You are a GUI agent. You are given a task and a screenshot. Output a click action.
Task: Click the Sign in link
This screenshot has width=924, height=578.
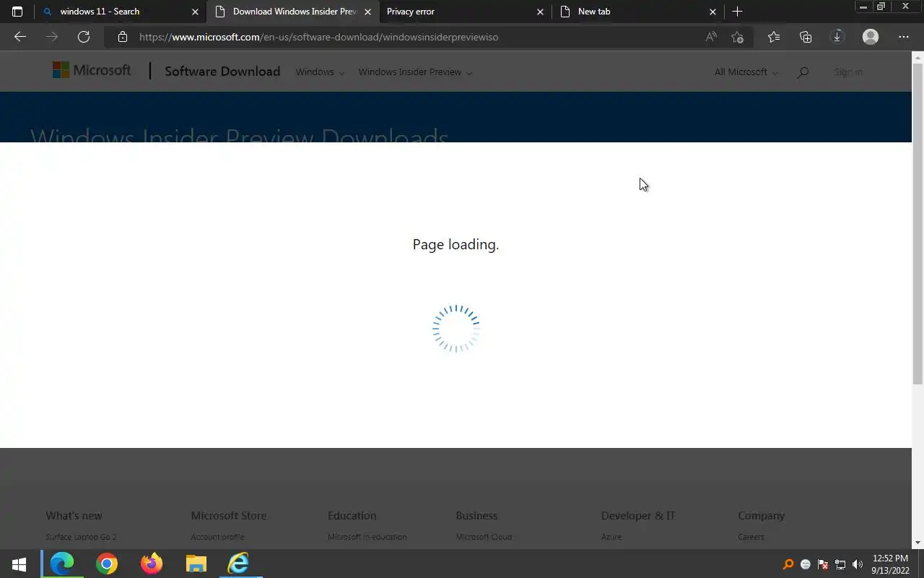tap(848, 72)
